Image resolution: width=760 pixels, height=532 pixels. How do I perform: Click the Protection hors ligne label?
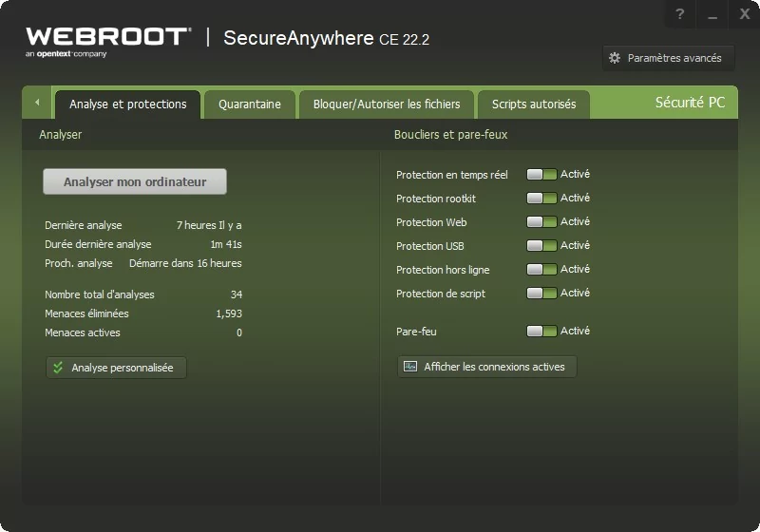point(443,270)
